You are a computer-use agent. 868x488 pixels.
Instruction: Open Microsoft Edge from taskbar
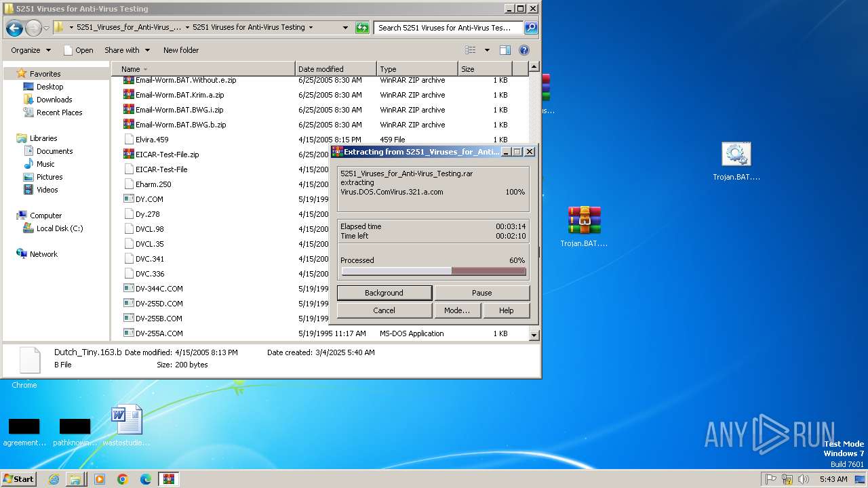coord(145,479)
